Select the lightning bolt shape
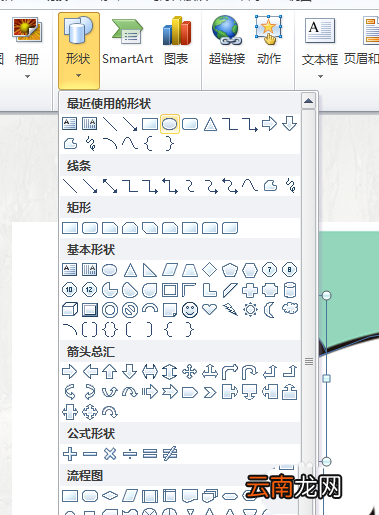 click(230, 310)
